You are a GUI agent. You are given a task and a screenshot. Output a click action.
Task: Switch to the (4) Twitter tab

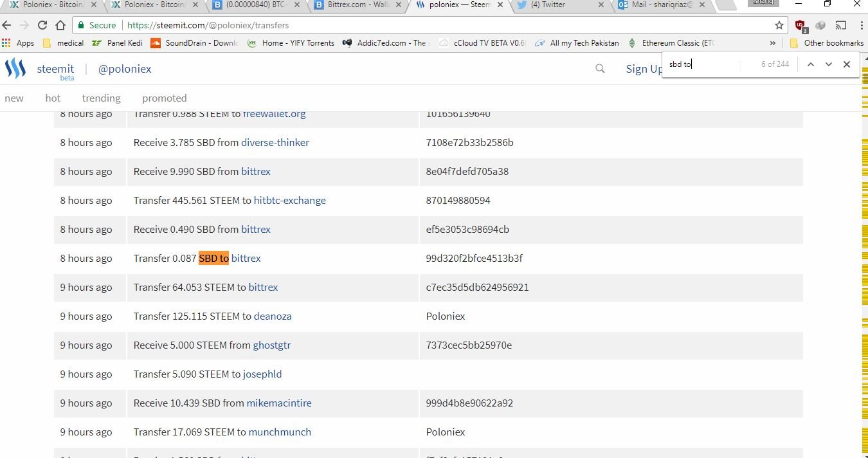pyautogui.click(x=558, y=5)
